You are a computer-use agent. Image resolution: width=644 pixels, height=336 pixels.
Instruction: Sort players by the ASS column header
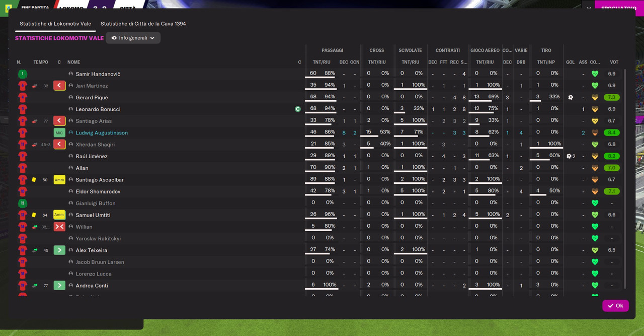(583, 62)
